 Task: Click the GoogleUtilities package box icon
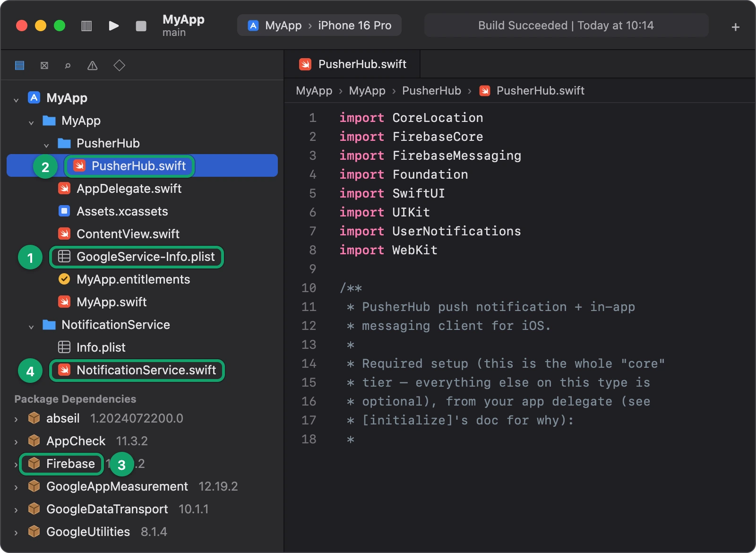click(x=34, y=531)
